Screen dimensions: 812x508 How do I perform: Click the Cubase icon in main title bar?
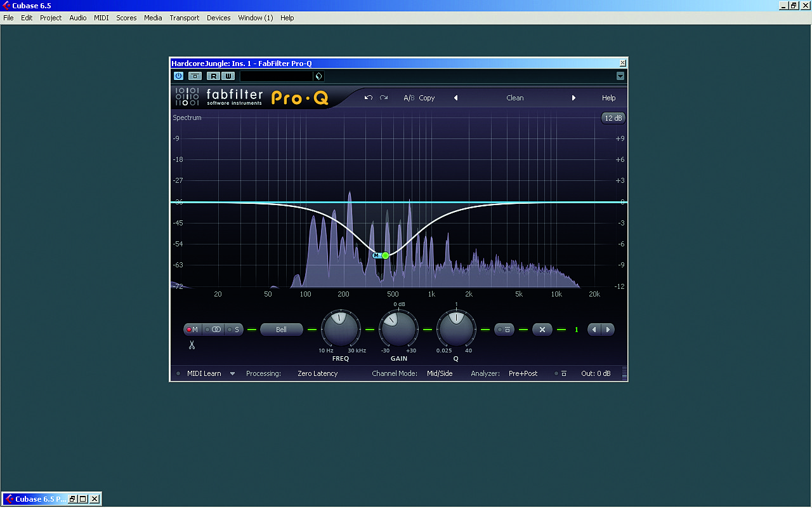[x=6, y=6]
